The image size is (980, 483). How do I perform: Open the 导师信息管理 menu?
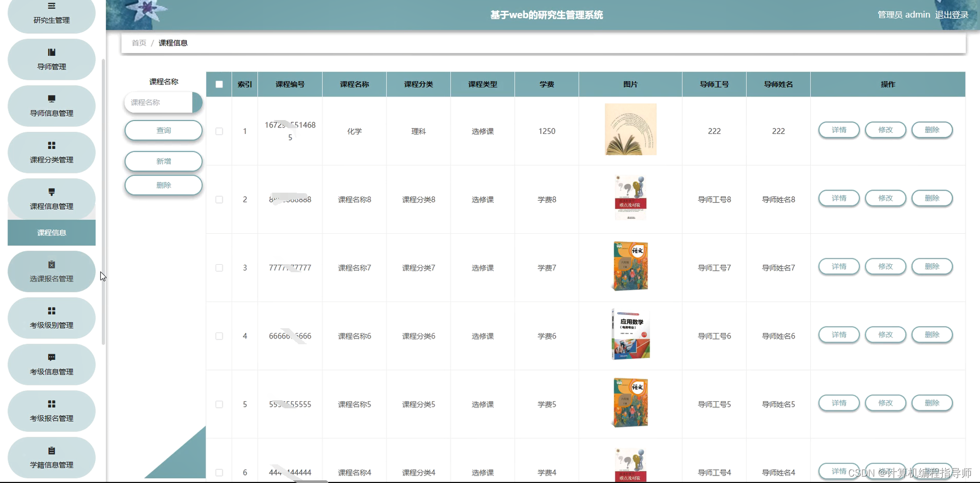coord(51,106)
